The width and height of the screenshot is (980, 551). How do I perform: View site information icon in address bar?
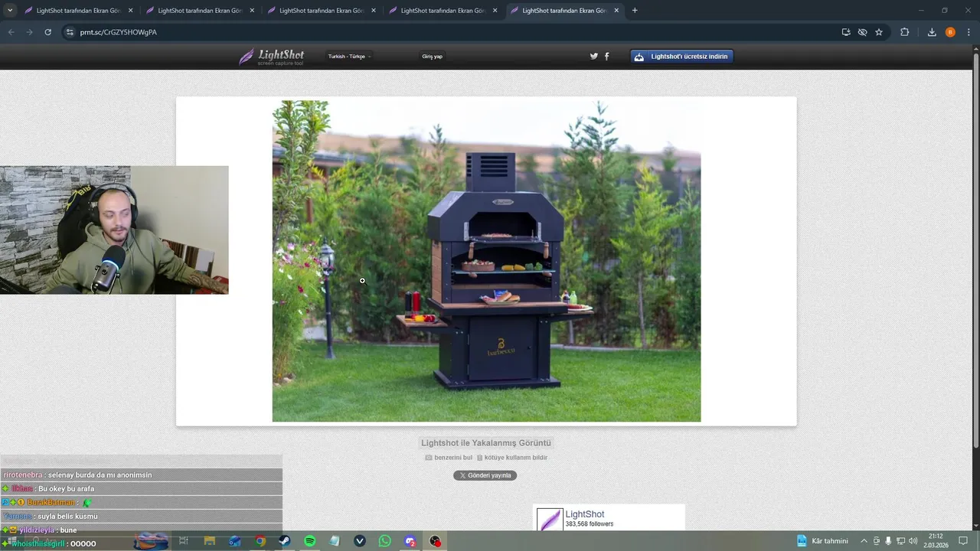point(70,32)
